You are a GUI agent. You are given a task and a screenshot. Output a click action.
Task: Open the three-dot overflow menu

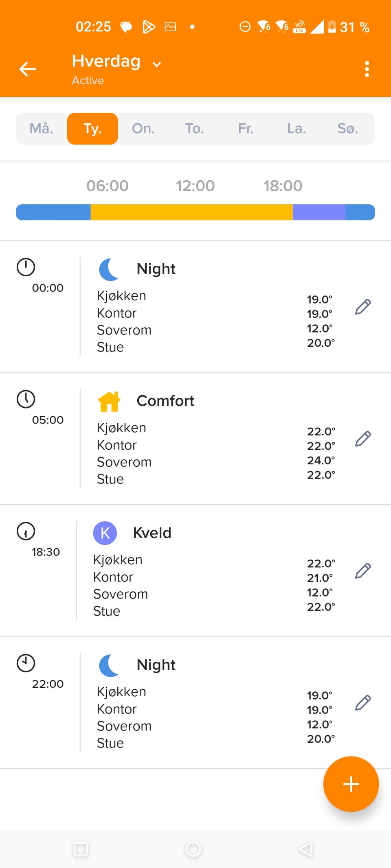click(367, 69)
